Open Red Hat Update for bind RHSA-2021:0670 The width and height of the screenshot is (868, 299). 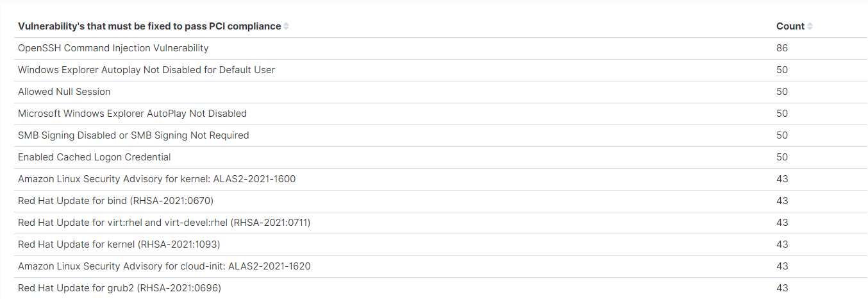[115, 201]
